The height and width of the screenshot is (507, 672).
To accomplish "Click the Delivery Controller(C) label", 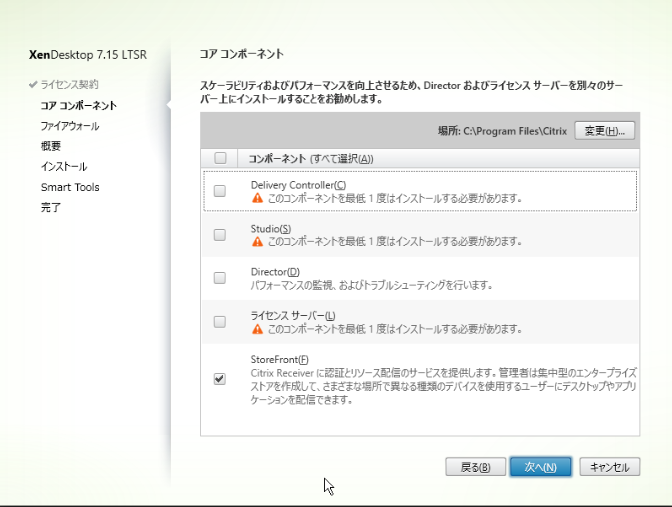I will pyautogui.click(x=298, y=185).
